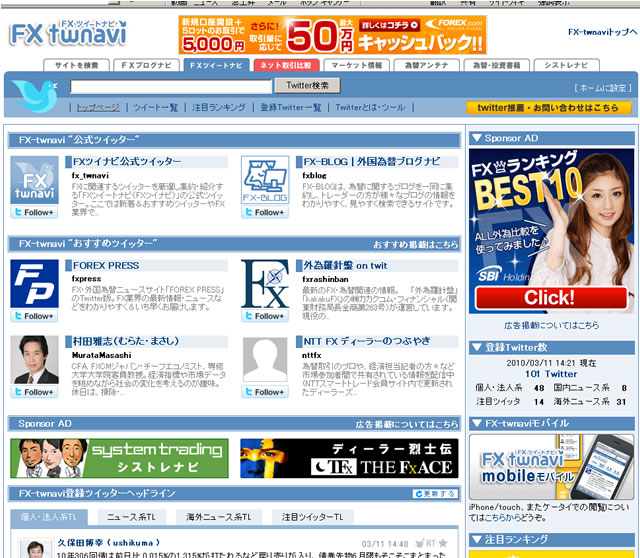Viewport: 640px width, 558px height.
Task: Open the FOREX.com cashback banner ad
Action: 332,35
